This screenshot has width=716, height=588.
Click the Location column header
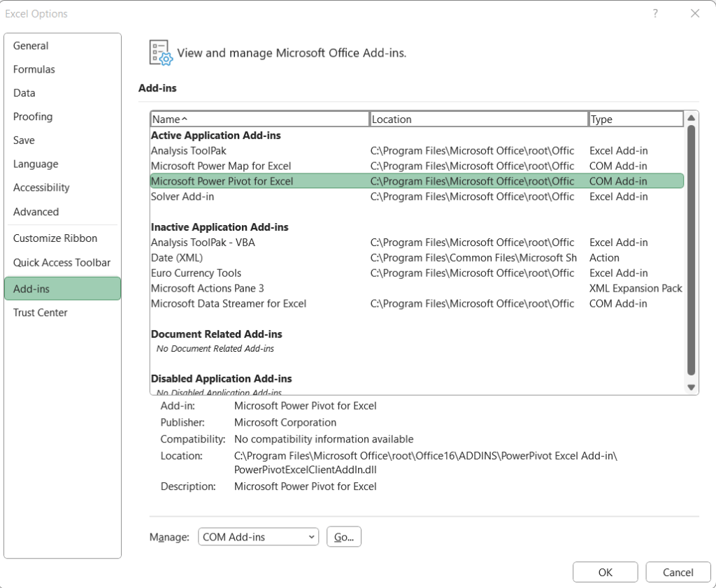pyautogui.click(x=479, y=119)
